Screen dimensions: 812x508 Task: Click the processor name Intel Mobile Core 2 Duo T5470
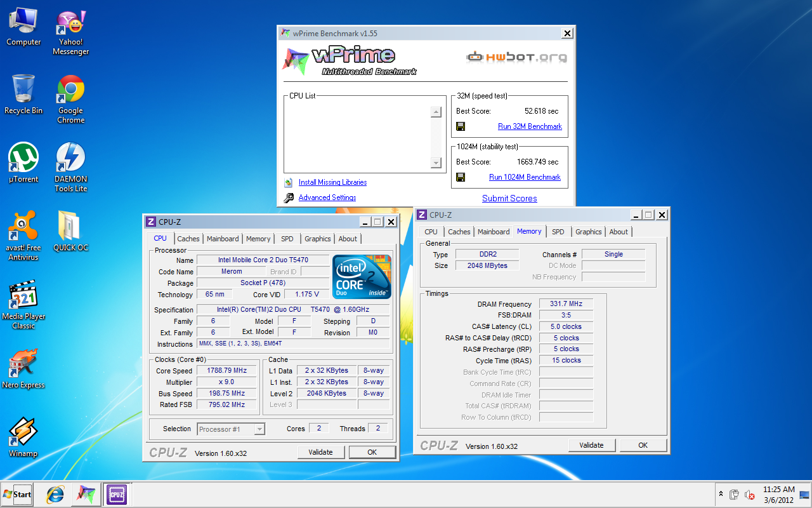(263, 260)
